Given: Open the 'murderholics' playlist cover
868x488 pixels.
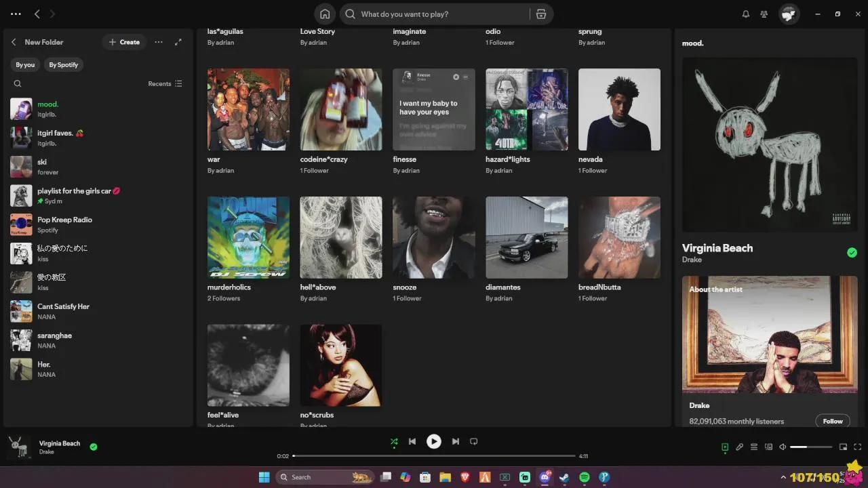Looking at the screenshot, I should tap(248, 237).
